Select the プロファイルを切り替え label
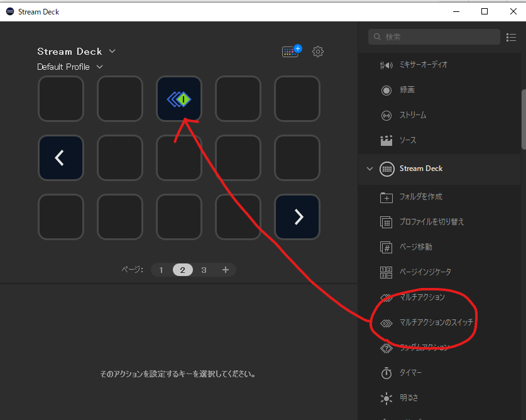526x420 pixels. [x=432, y=221]
